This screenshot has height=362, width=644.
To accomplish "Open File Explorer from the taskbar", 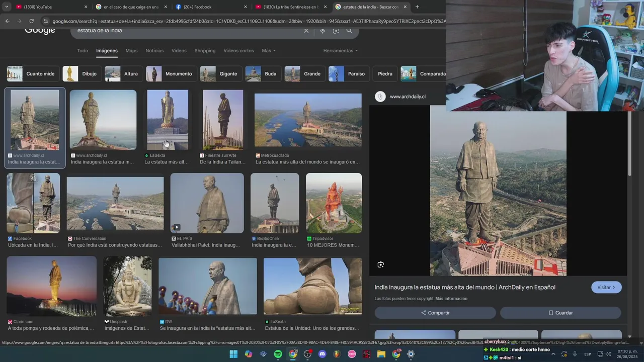I will click(x=381, y=354).
